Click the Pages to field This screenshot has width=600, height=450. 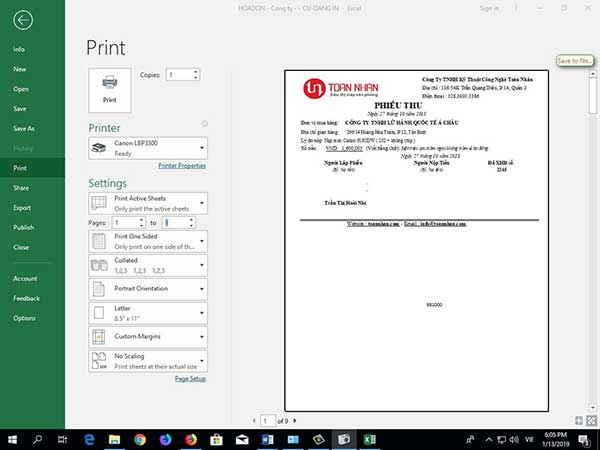pyautogui.click(x=175, y=223)
